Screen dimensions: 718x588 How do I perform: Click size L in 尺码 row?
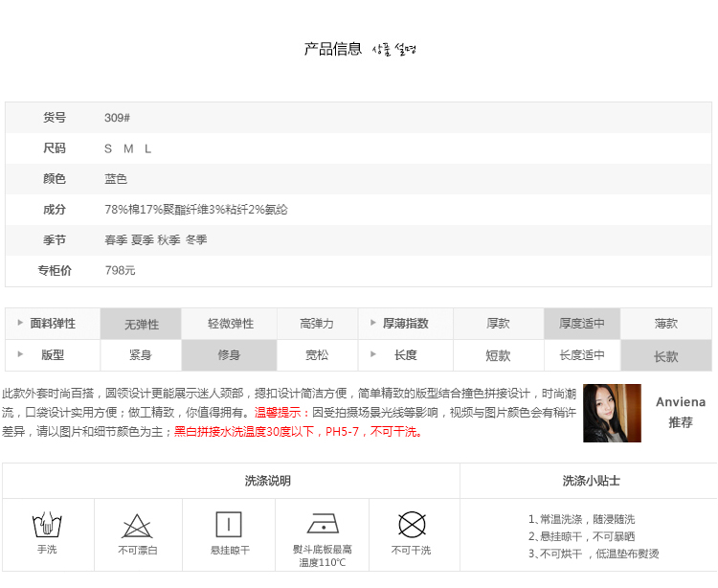point(147,148)
